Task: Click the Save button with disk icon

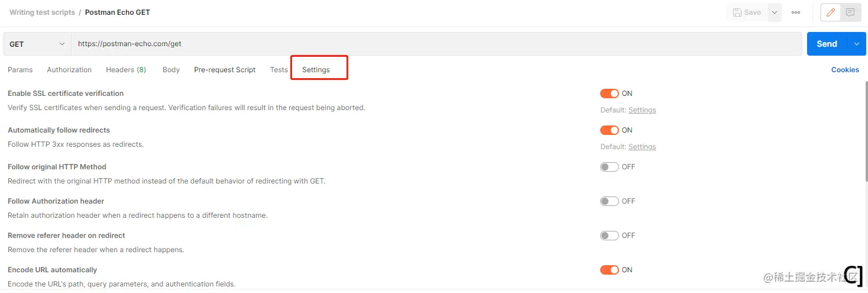Action: [x=747, y=12]
